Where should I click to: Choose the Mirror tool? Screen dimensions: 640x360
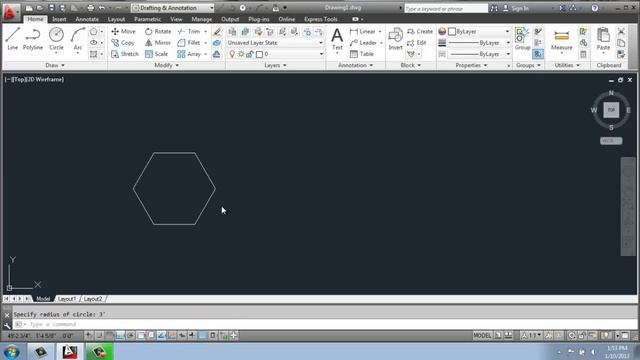pos(158,42)
